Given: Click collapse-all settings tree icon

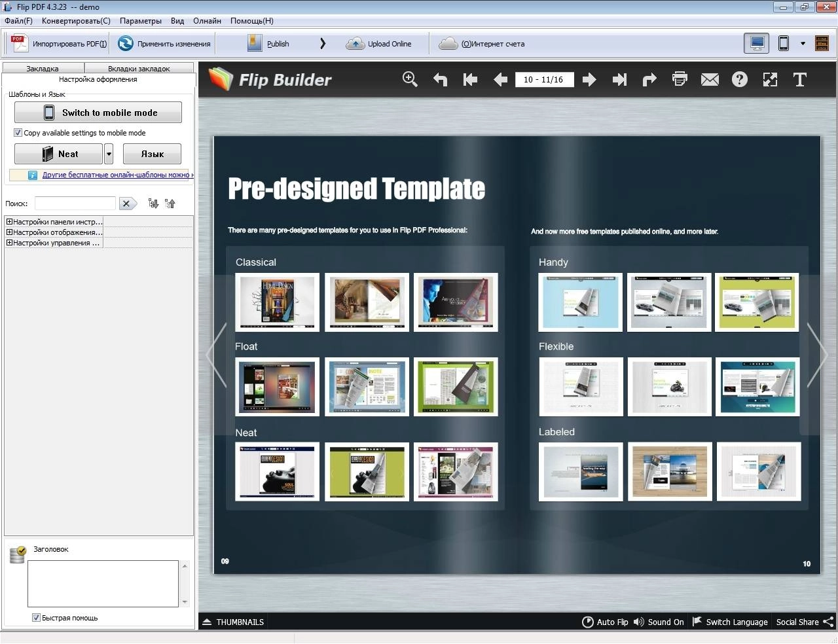Looking at the screenshot, I should tap(170, 204).
